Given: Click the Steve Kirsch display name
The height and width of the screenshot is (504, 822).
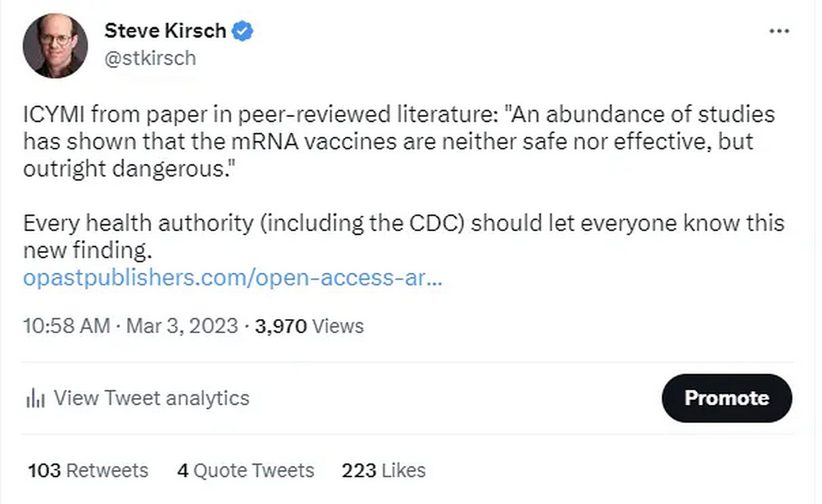Looking at the screenshot, I should (164, 31).
